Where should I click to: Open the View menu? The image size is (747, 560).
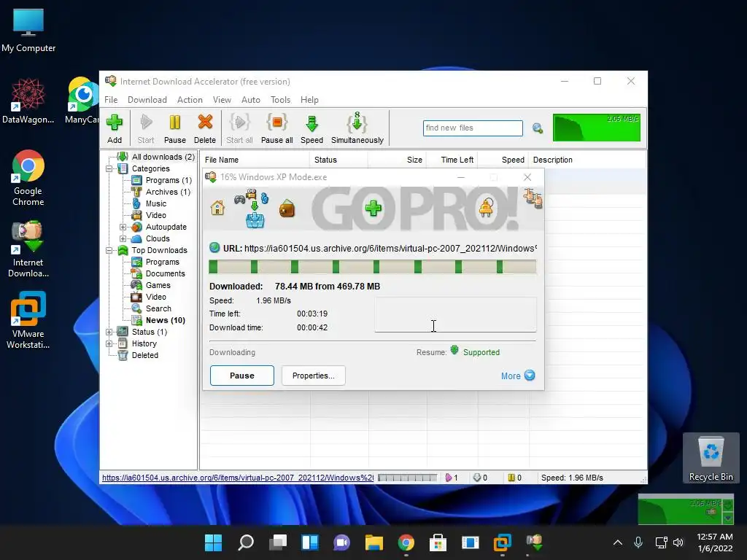pyautogui.click(x=222, y=99)
